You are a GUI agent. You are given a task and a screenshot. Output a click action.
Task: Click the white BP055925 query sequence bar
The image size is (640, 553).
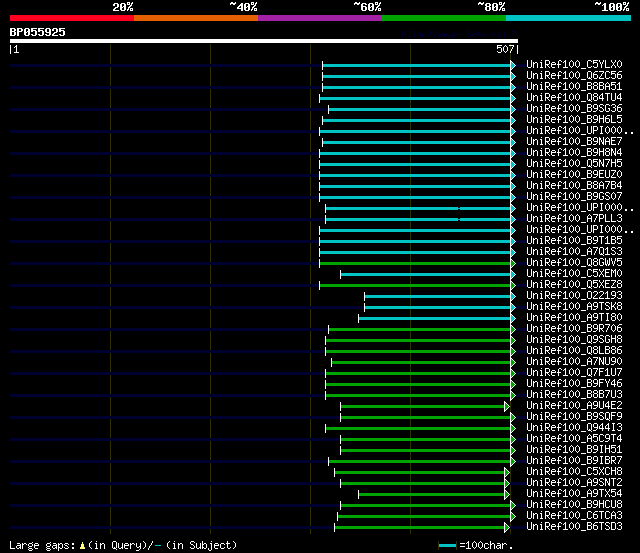tap(264, 41)
